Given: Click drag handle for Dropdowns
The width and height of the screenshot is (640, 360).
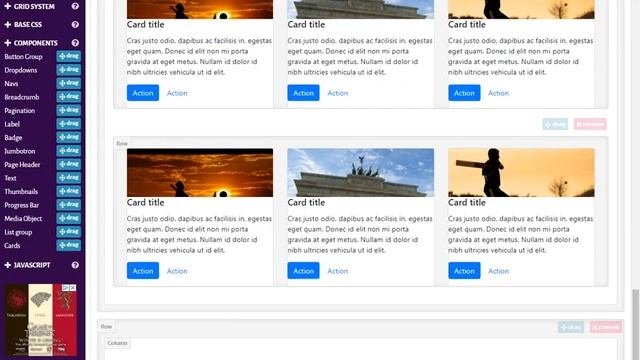Looking at the screenshot, I should point(69,70).
